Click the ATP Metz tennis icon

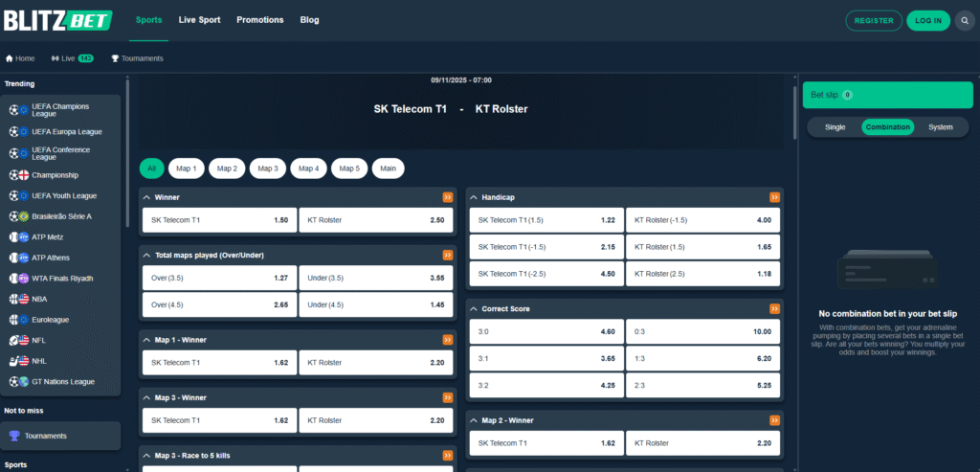click(x=13, y=236)
